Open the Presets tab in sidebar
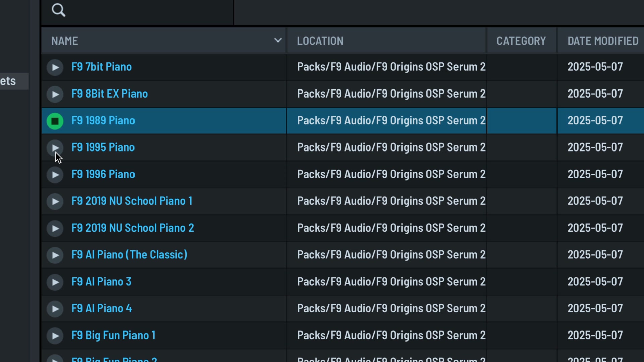644x362 pixels. pos(14,81)
